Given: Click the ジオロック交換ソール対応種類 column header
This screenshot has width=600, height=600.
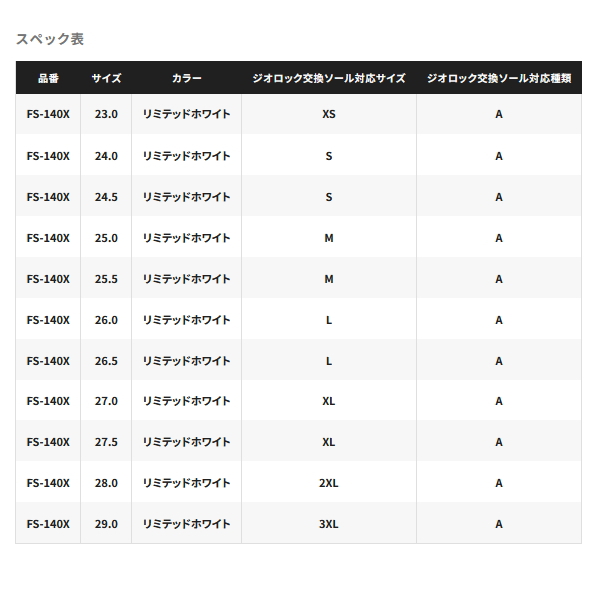Looking at the screenshot, I should [499, 78].
